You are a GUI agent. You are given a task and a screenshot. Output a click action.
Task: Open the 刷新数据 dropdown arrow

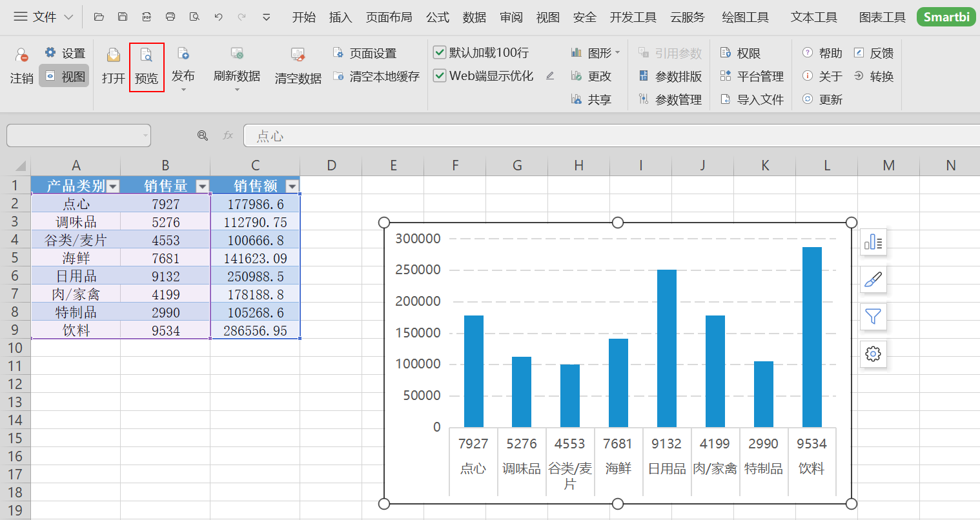(x=237, y=90)
